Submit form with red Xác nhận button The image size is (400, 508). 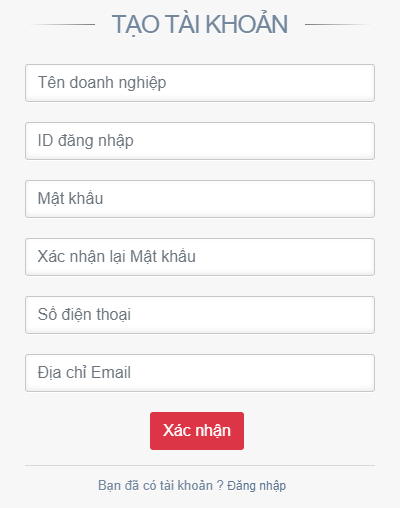click(197, 431)
